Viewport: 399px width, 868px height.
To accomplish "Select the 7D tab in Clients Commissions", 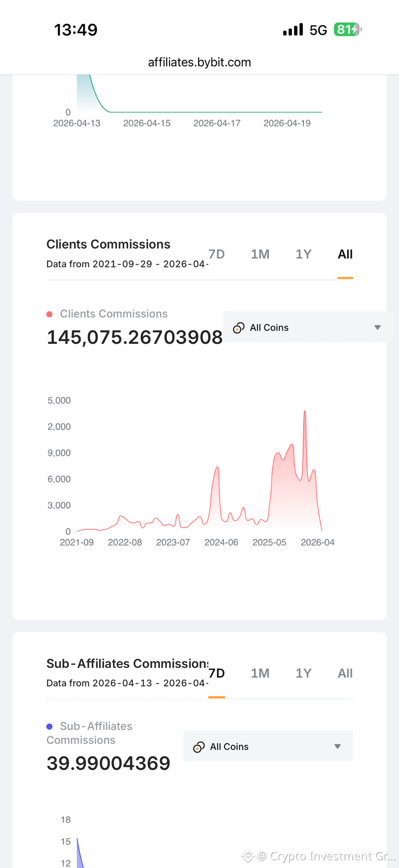I will point(216,254).
